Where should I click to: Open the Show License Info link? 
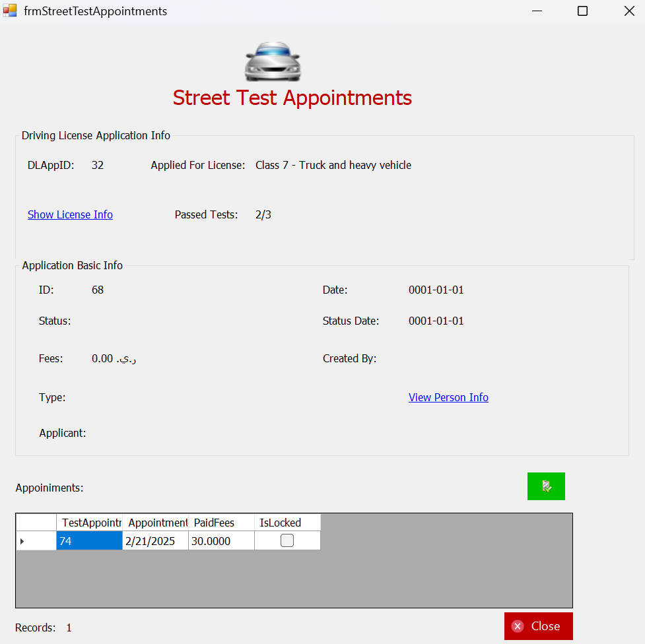[x=71, y=214]
